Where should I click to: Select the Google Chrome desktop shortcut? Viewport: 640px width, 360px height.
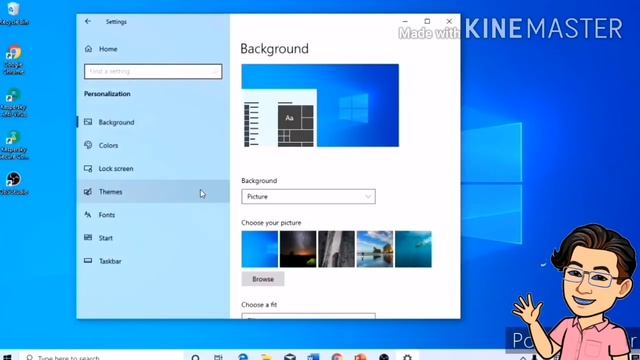click(x=13, y=60)
